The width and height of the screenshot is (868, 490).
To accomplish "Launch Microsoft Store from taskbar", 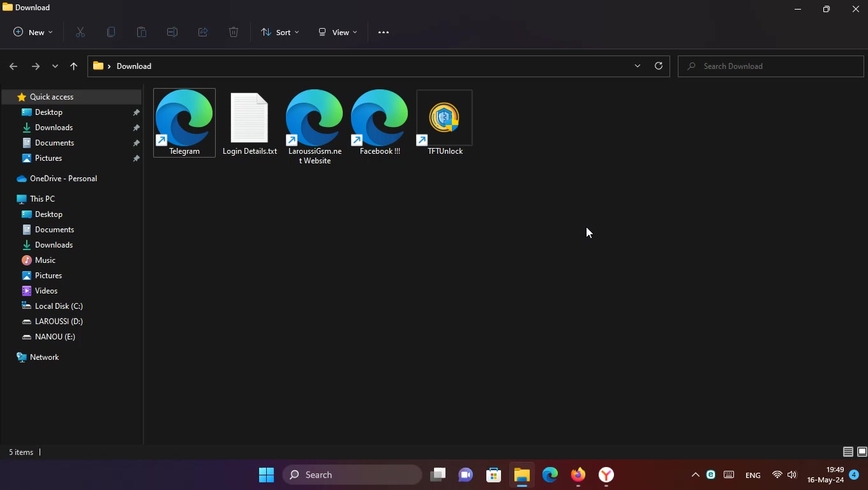I will click(494, 475).
